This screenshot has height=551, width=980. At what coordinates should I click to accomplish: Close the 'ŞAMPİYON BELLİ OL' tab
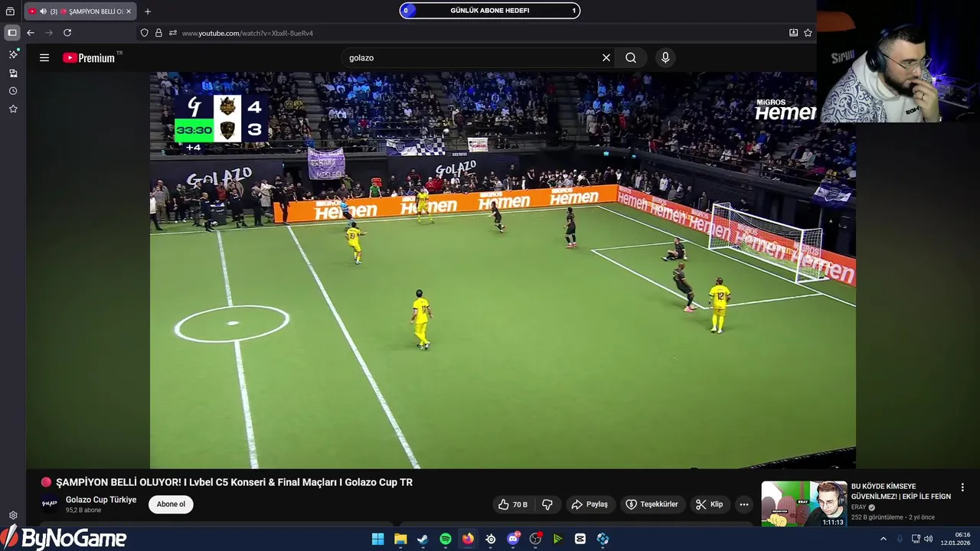point(129,11)
